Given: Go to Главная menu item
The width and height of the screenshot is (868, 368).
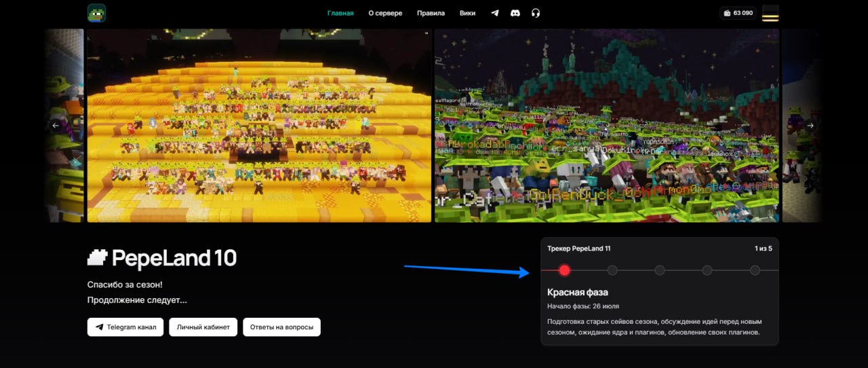Looking at the screenshot, I should 340,13.
